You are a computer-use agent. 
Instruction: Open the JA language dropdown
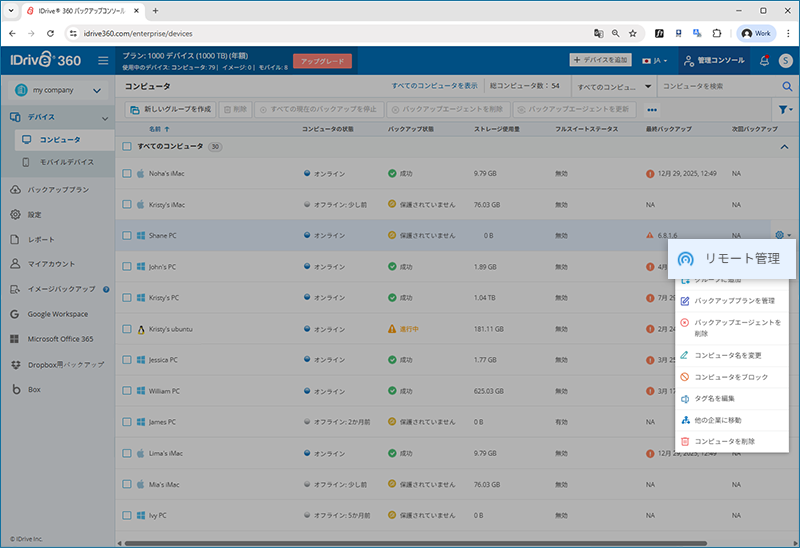click(656, 61)
